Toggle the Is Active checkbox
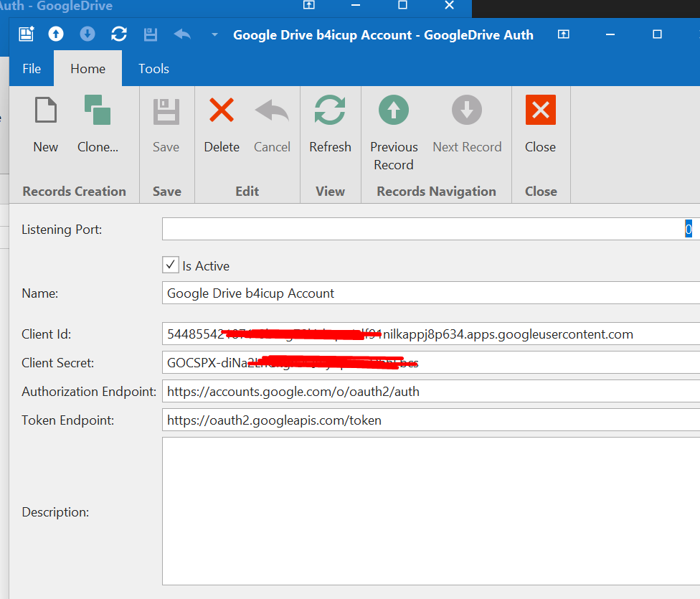Screen dimensions: 700x599 (171, 265)
